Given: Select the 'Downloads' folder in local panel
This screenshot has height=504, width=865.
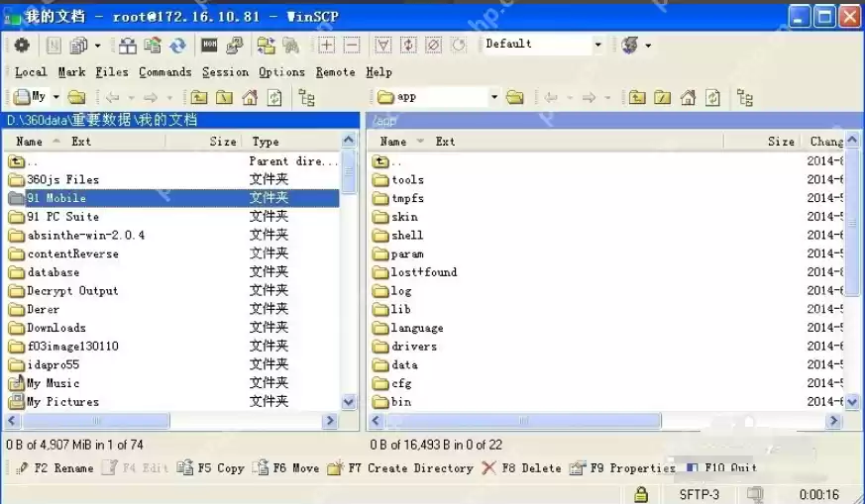Looking at the screenshot, I should point(55,328).
